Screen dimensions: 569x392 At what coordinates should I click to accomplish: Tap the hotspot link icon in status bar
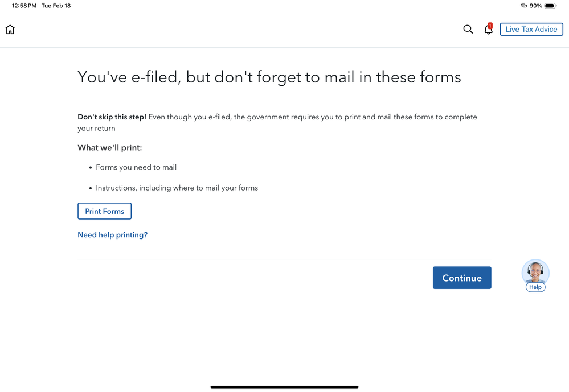pos(523,6)
